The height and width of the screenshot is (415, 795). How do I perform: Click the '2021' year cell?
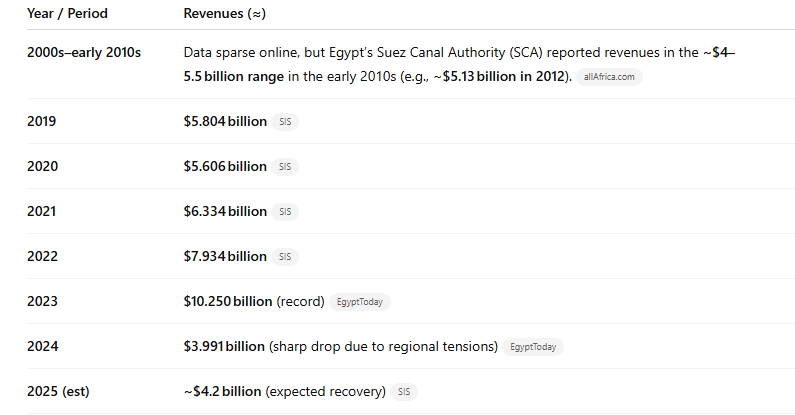click(x=42, y=211)
